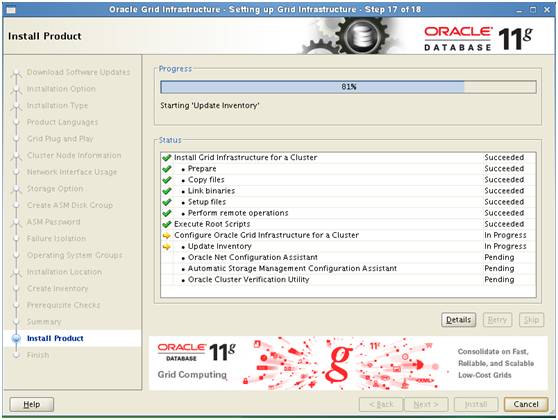Select Installation Type step
558x420 pixels.
[58, 105]
